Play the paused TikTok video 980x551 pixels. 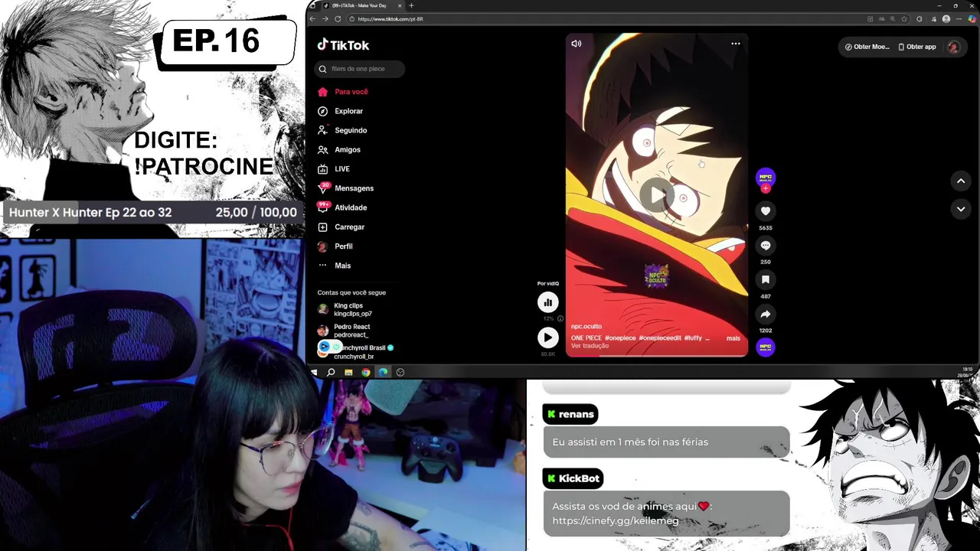[x=657, y=195]
